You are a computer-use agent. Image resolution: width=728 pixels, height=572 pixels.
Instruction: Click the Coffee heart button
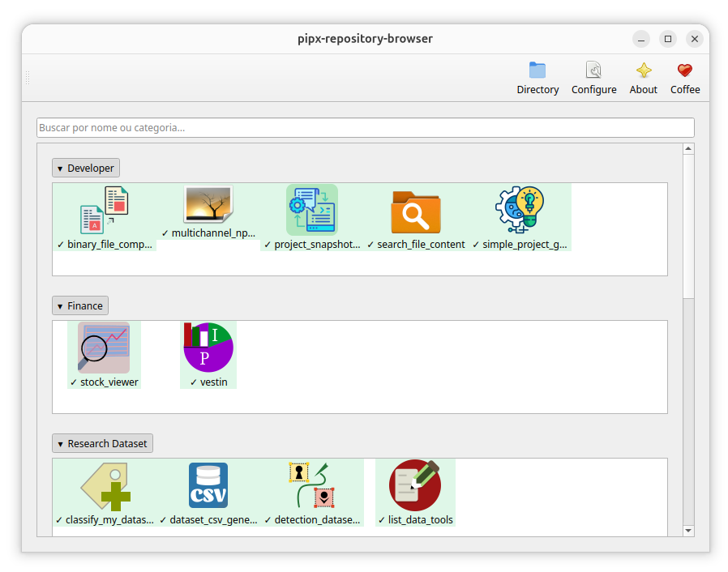(x=685, y=78)
